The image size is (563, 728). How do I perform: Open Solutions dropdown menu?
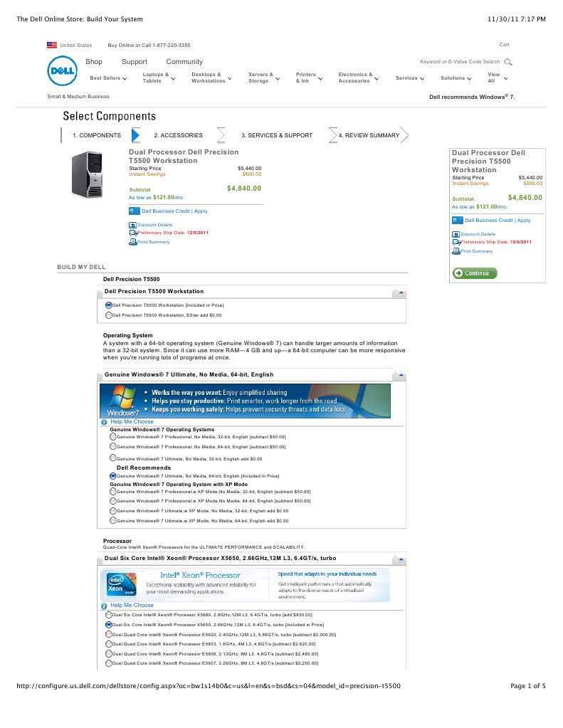coord(456,78)
